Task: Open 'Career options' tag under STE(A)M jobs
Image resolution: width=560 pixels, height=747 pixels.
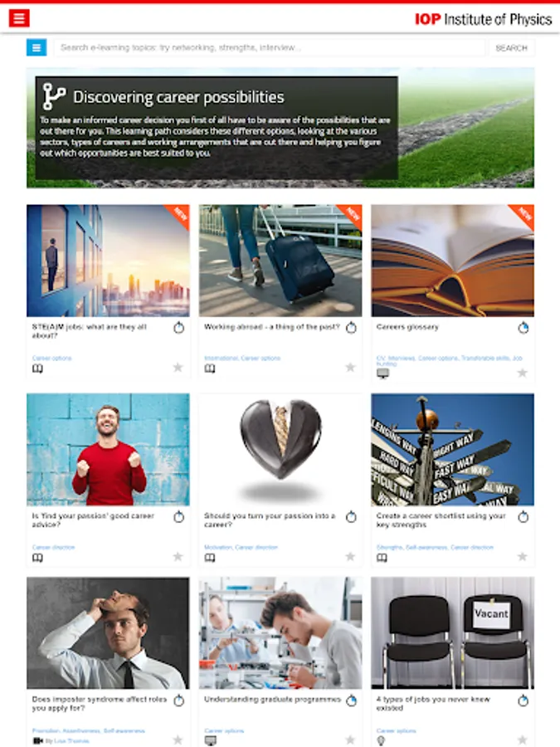Action: coord(52,359)
